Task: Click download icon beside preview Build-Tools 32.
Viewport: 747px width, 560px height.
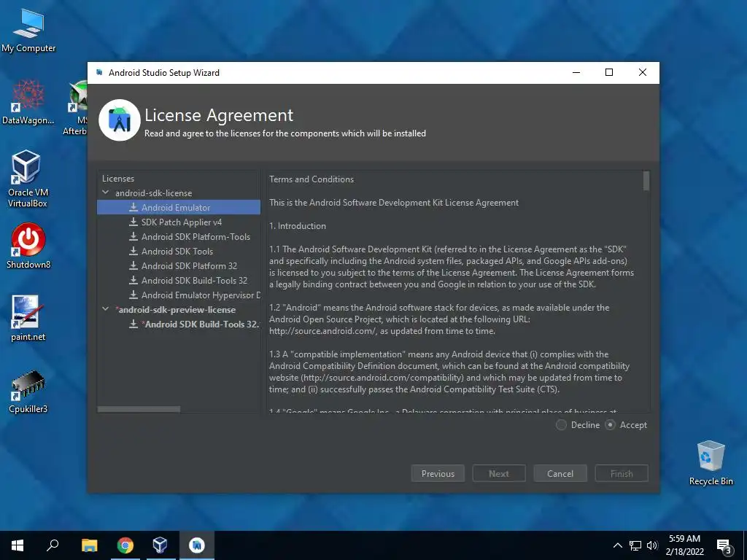Action: [x=133, y=324]
